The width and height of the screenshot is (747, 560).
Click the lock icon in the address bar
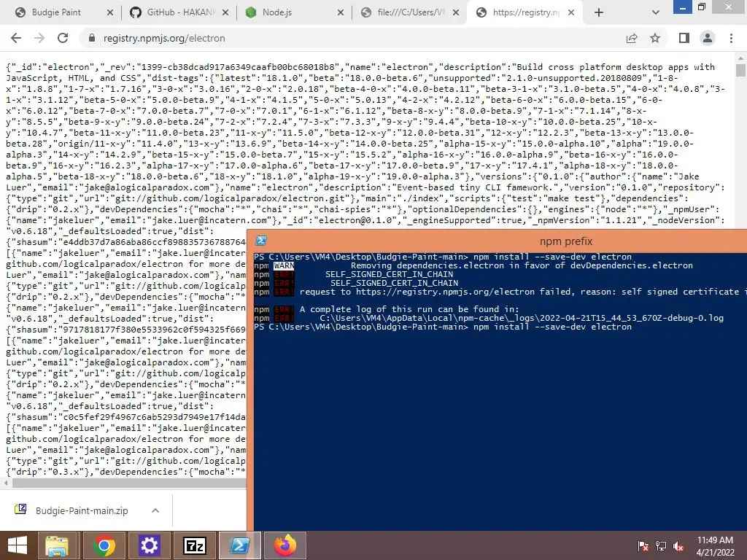click(91, 38)
